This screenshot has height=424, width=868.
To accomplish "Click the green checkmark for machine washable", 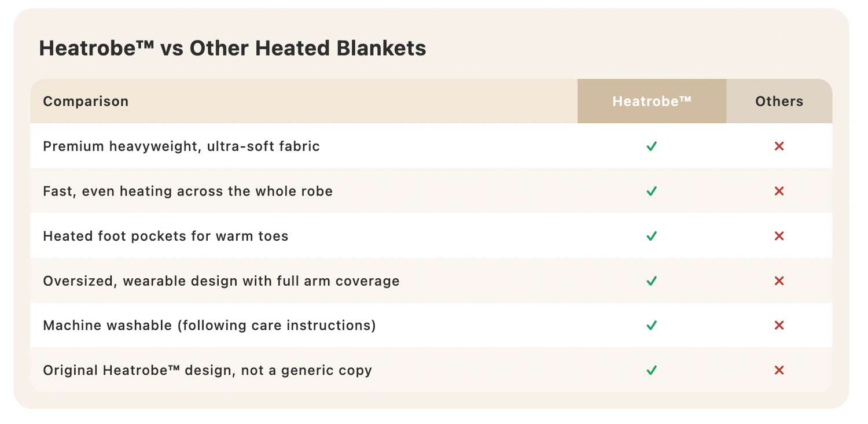I will pyautogui.click(x=652, y=326).
